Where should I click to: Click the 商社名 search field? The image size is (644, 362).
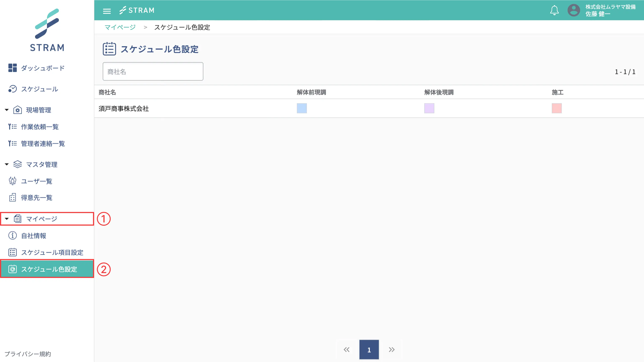click(x=153, y=71)
